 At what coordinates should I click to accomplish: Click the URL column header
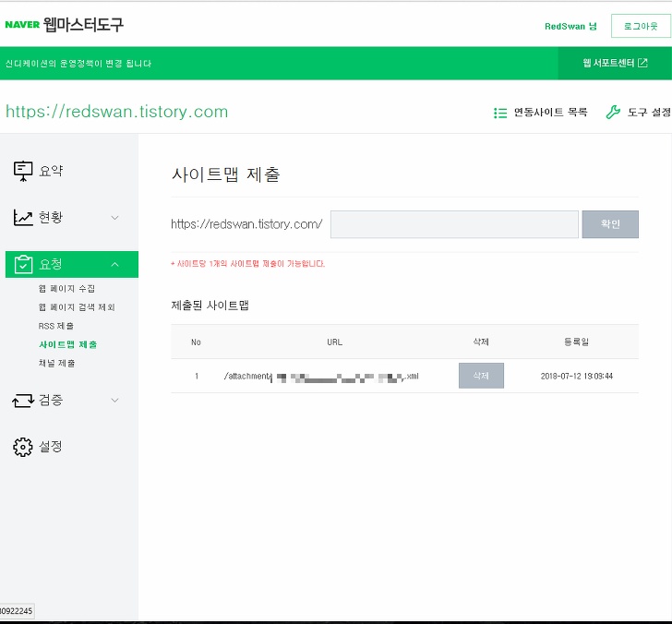(335, 342)
